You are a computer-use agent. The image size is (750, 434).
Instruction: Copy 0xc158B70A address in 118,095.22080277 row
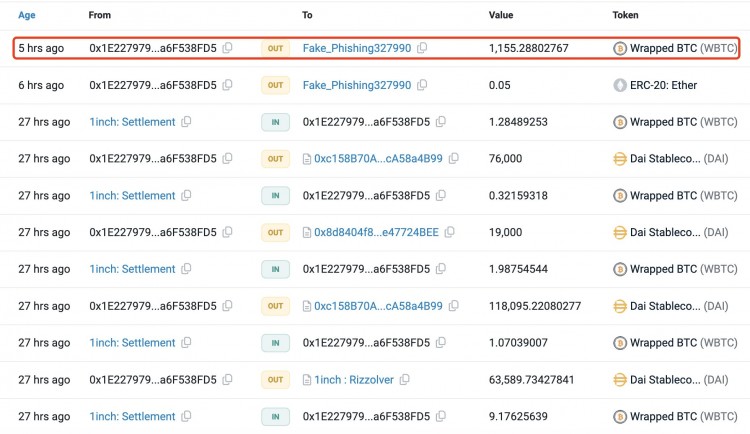pyautogui.click(x=453, y=306)
